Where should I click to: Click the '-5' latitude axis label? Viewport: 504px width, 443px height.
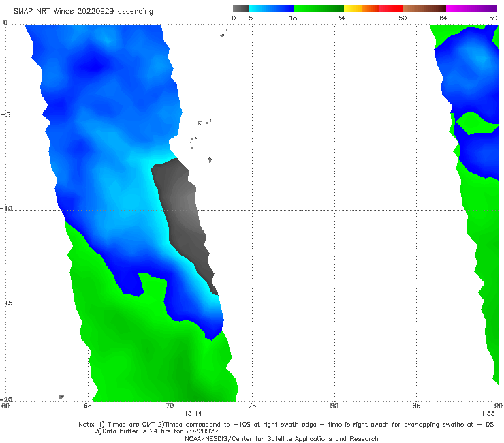coord(6,115)
